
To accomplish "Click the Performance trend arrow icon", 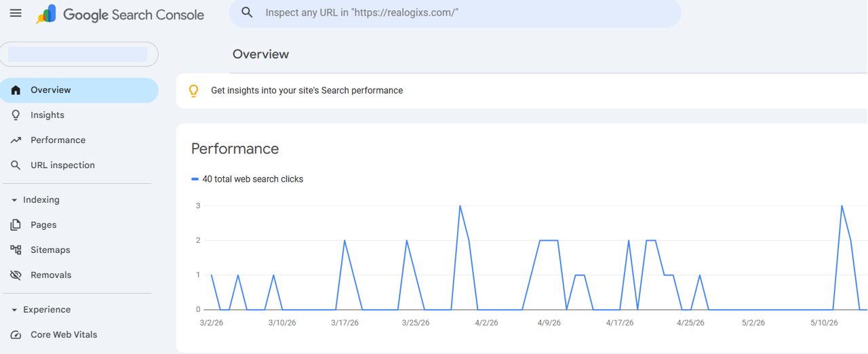I will click(16, 140).
